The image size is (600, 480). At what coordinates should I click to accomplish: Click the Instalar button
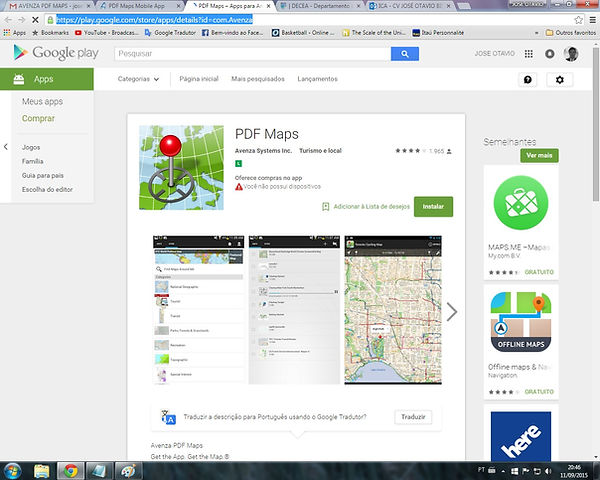point(433,207)
